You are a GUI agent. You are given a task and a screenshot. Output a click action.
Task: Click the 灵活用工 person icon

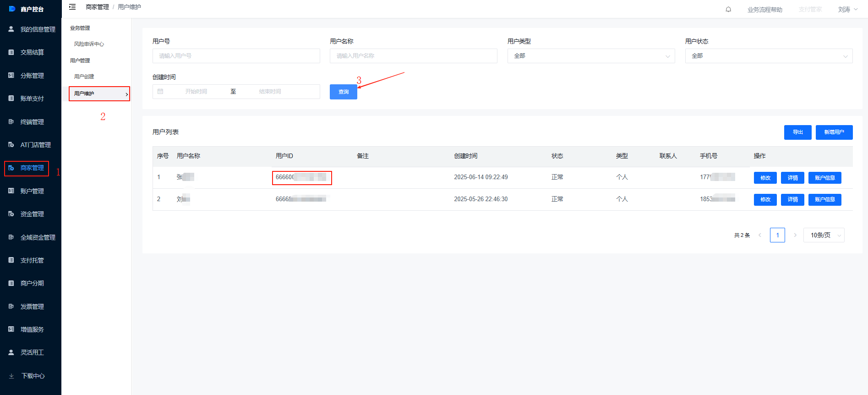pos(11,352)
